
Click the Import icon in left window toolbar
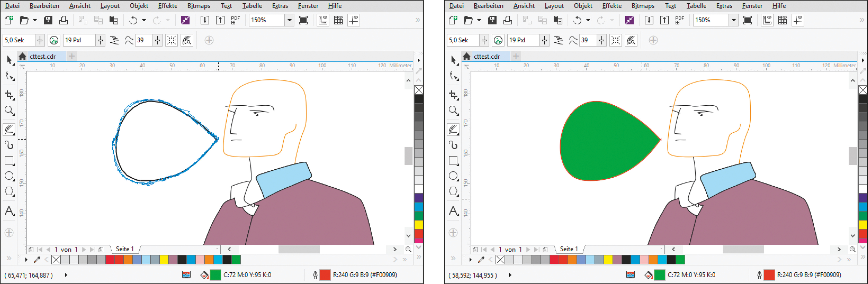pyautogui.click(x=205, y=20)
